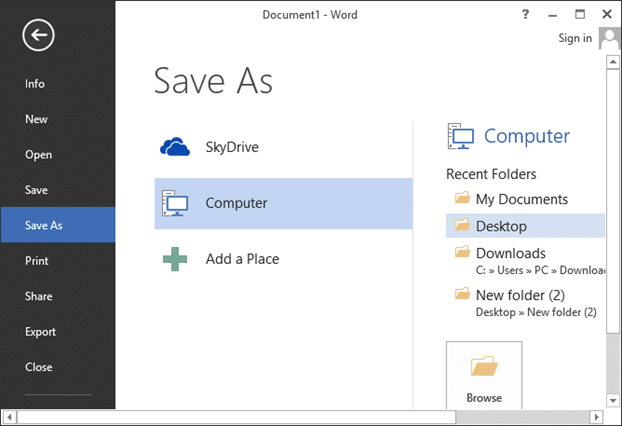Select the Save As menu item
Image resolution: width=622 pixels, height=426 pixels.
tap(58, 225)
